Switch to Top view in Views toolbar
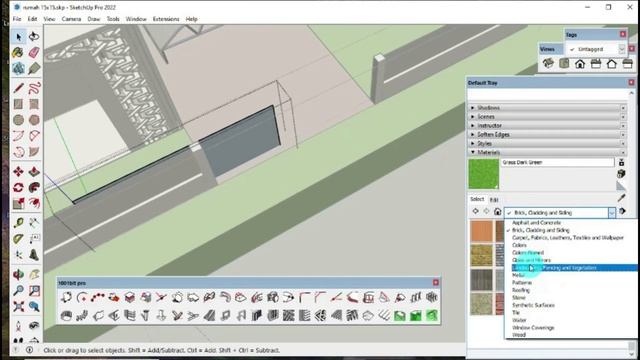 564,63
